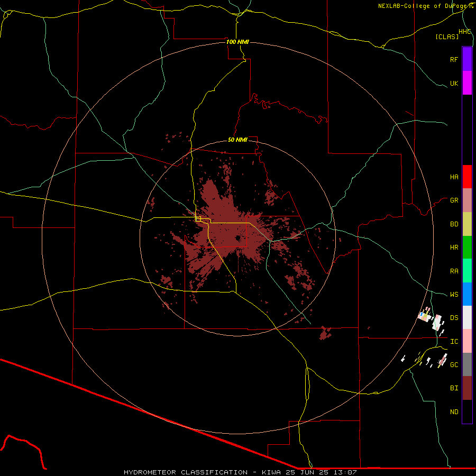Click the white DS legend color swatch
Image resolution: width=476 pixels, height=476 pixels.
click(x=467, y=317)
